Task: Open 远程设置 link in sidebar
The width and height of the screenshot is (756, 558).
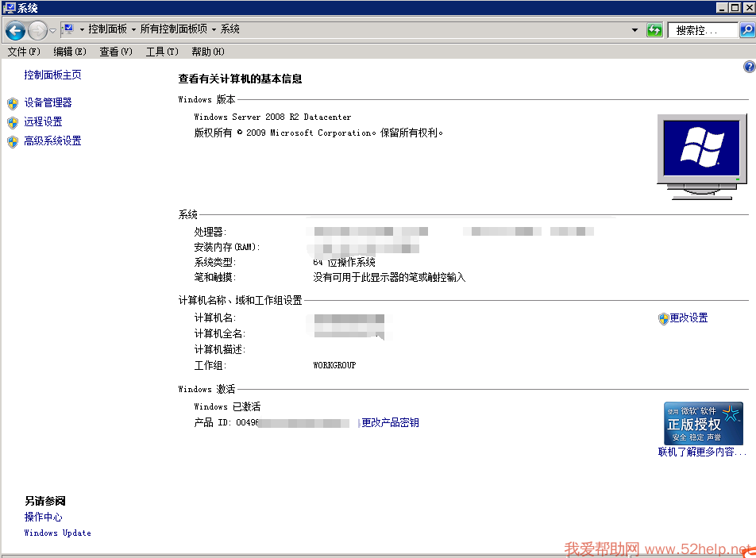Action: point(43,121)
